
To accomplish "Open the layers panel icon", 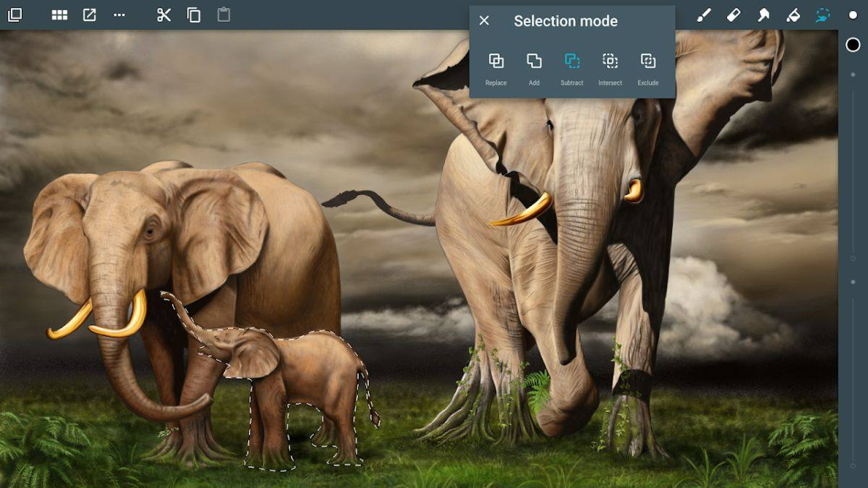I will (14, 15).
